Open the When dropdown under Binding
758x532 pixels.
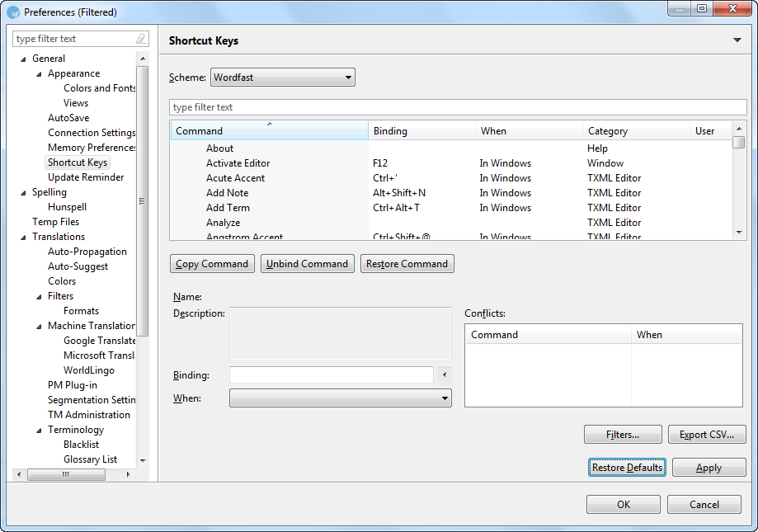click(340, 398)
